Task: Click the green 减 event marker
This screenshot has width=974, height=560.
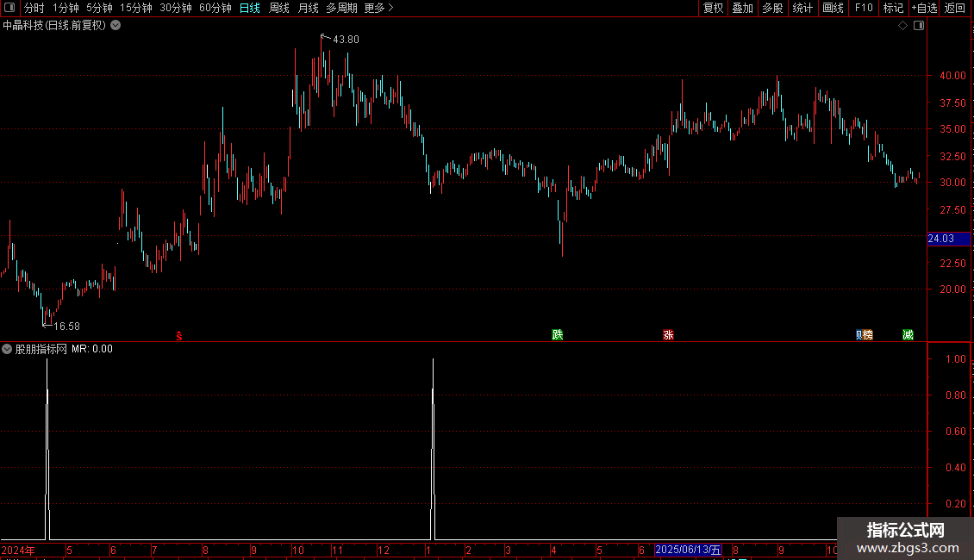Action: tap(908, 335)
